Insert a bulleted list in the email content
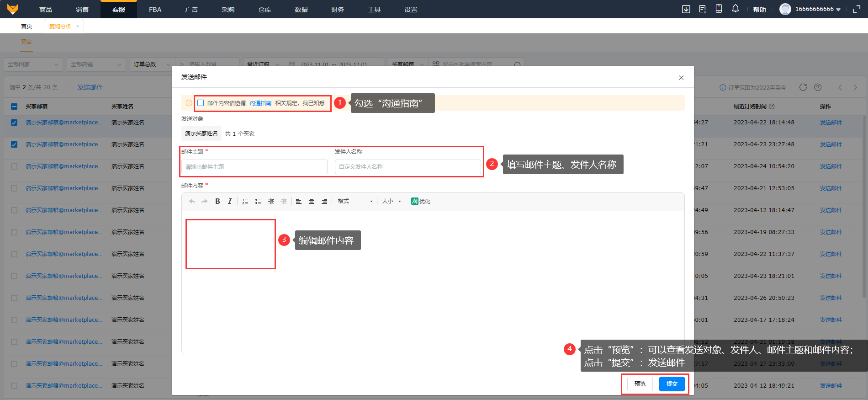This screenshot has width=868, height=400. [x=258, y=201]
